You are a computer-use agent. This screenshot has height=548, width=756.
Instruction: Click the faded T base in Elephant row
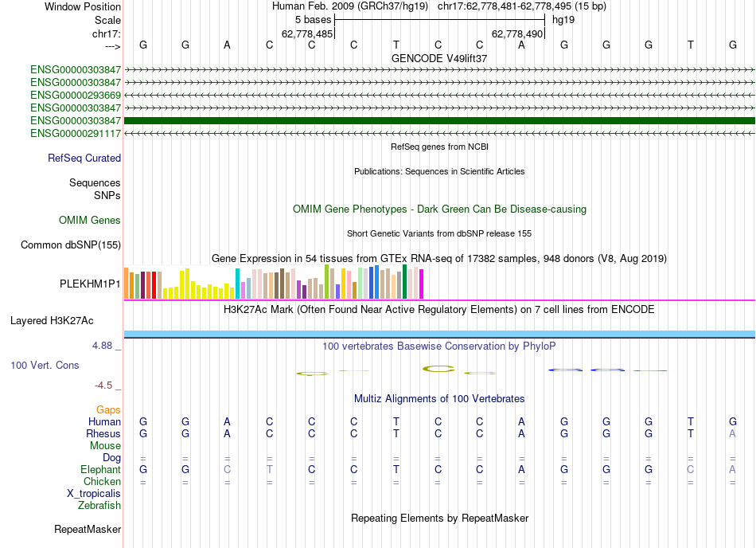270,469
